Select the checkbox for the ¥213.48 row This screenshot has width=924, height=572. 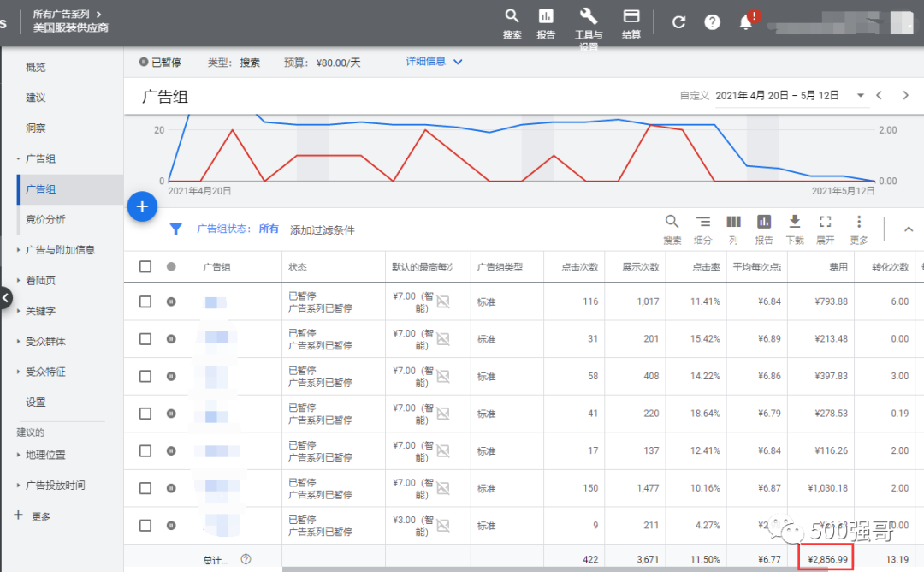tap(145, 339)
